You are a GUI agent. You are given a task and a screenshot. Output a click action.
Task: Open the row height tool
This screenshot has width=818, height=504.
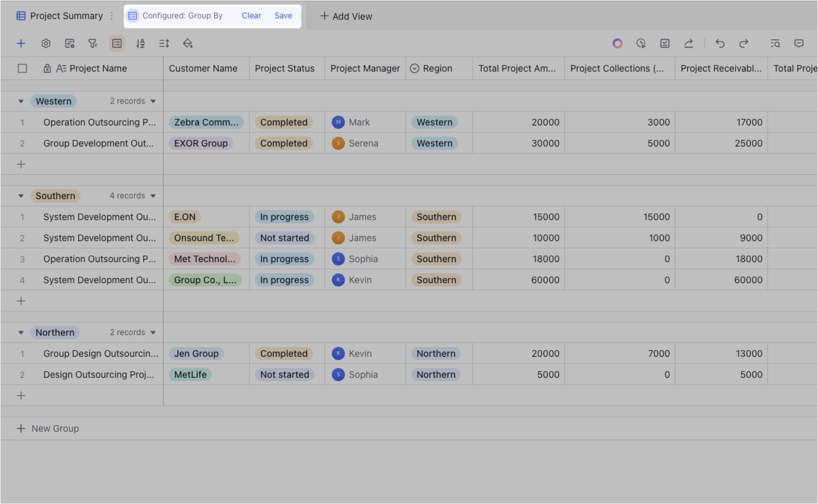164,43
